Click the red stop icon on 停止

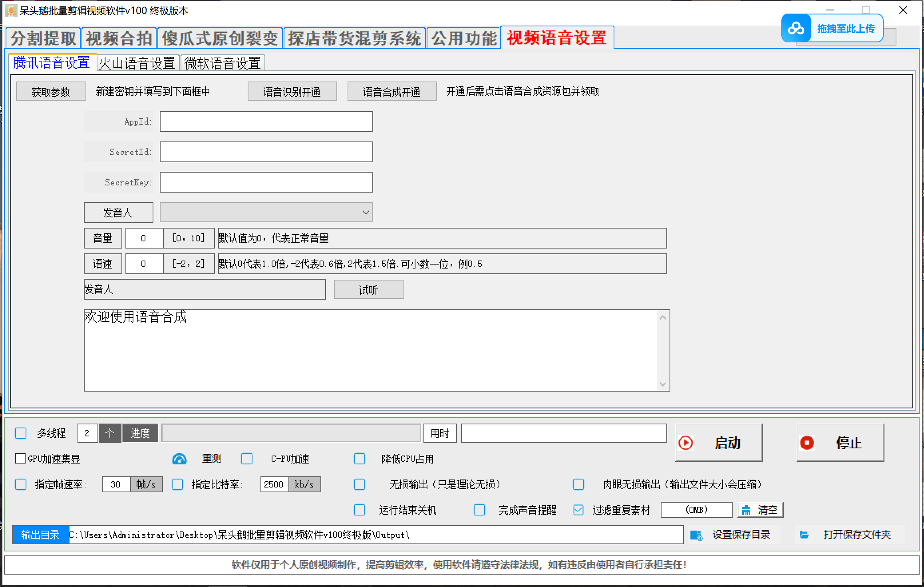(x=807, y=443)
